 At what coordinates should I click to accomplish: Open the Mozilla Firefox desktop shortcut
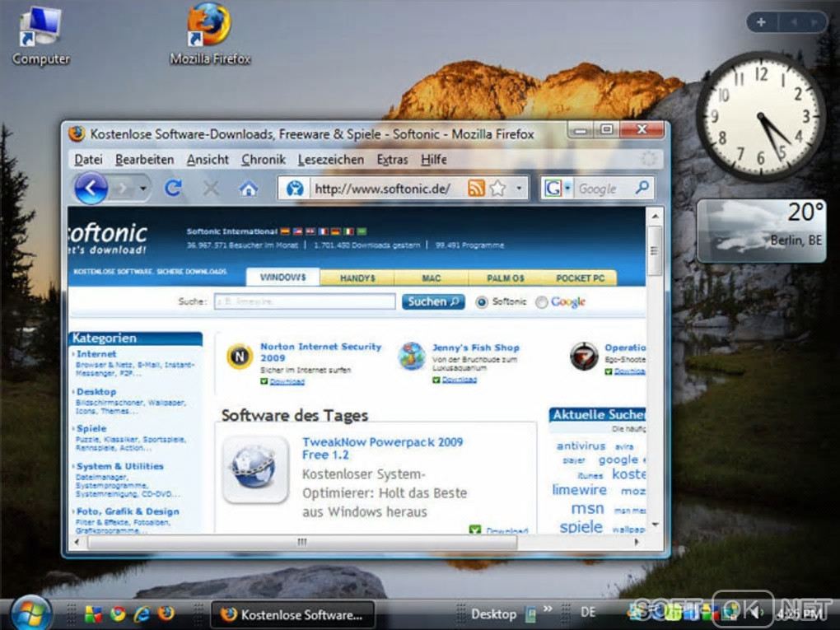[210, 35]
